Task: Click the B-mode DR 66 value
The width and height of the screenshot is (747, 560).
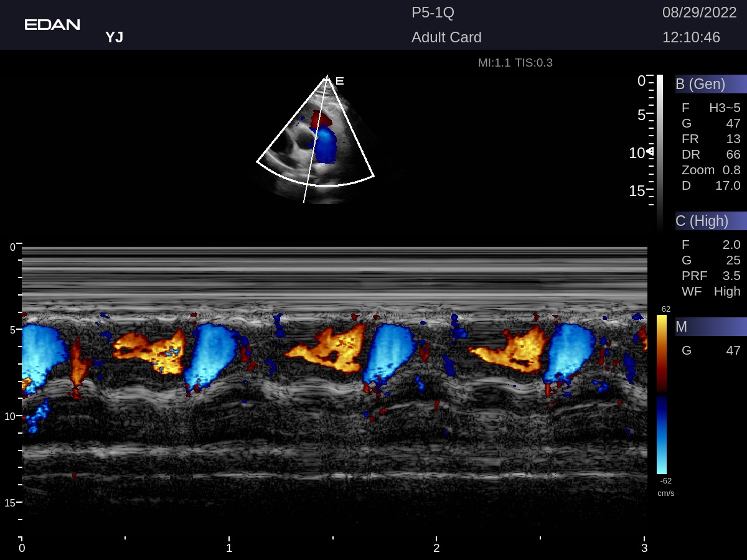Action: pyautogui.click(x=711, y=154)
